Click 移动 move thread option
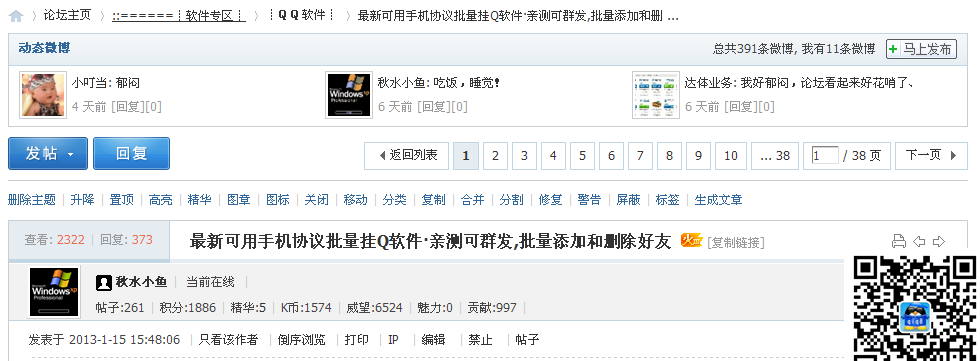Image resolution: width=980 pixels, height=361 pixels. coord(356,200)
